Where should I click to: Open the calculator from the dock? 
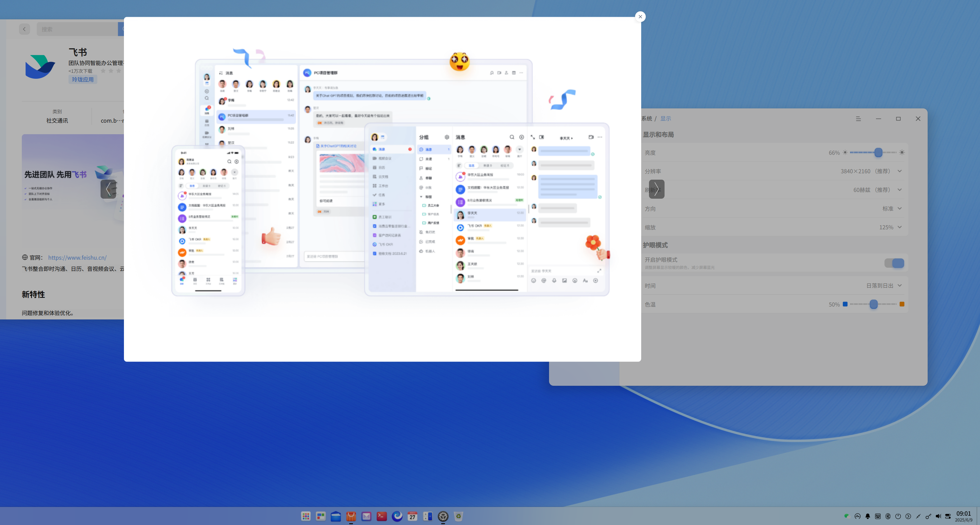428,516
